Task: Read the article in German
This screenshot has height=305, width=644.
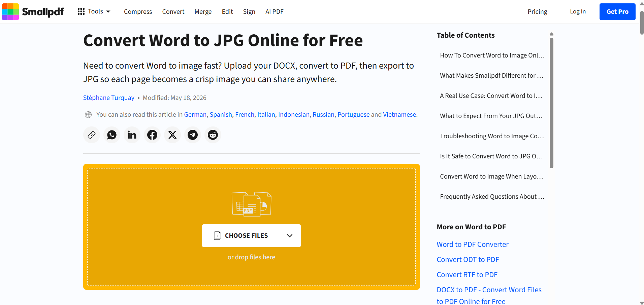Action: [x=195, y=115]
